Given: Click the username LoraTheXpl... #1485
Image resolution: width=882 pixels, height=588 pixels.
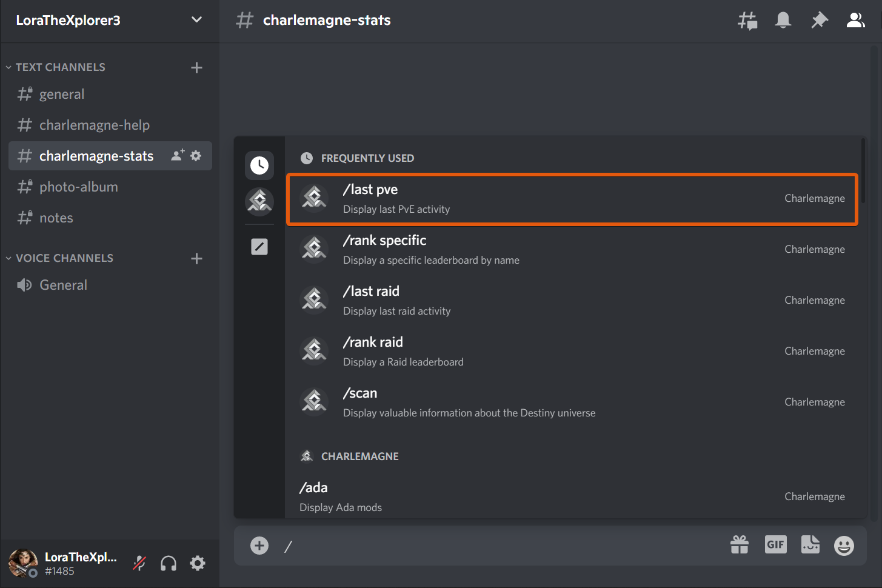Looking at the screenshot, I should [x=81, y=564].
